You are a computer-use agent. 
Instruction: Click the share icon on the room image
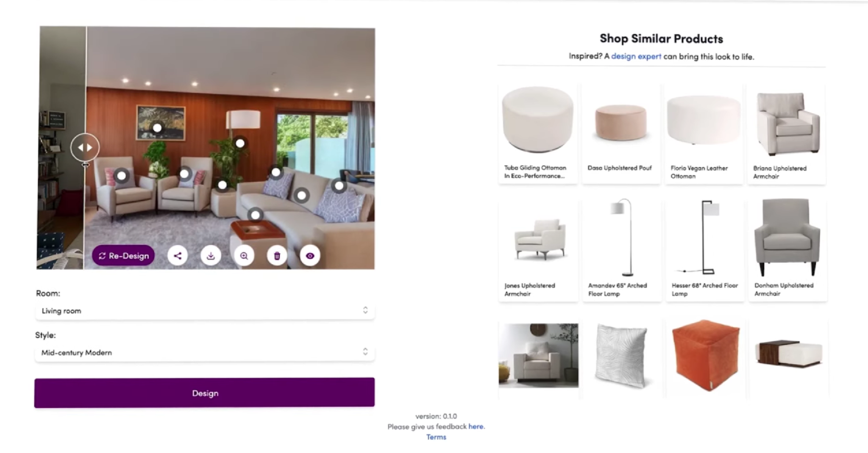(x=178, y=256)
